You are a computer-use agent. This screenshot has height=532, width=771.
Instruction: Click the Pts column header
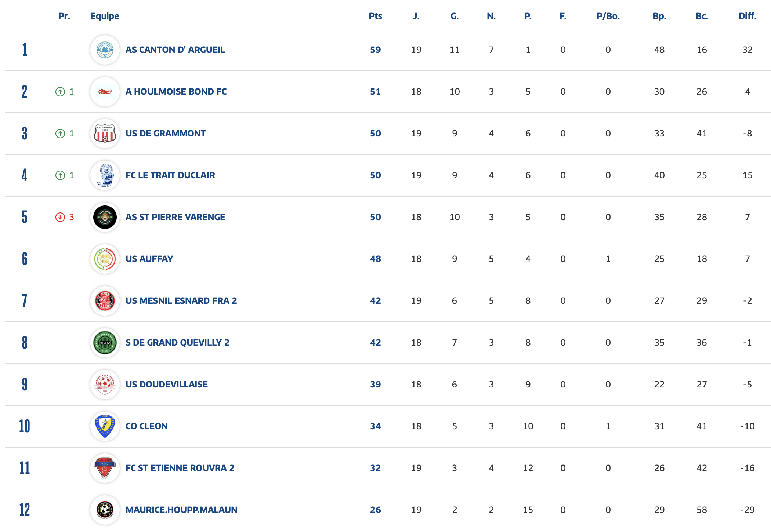[375, 16]
